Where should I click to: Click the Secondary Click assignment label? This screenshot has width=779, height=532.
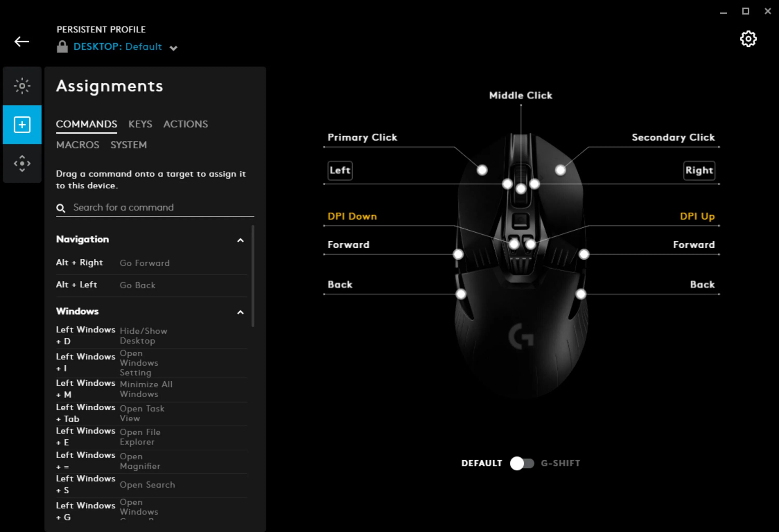(x=673, y=137)
